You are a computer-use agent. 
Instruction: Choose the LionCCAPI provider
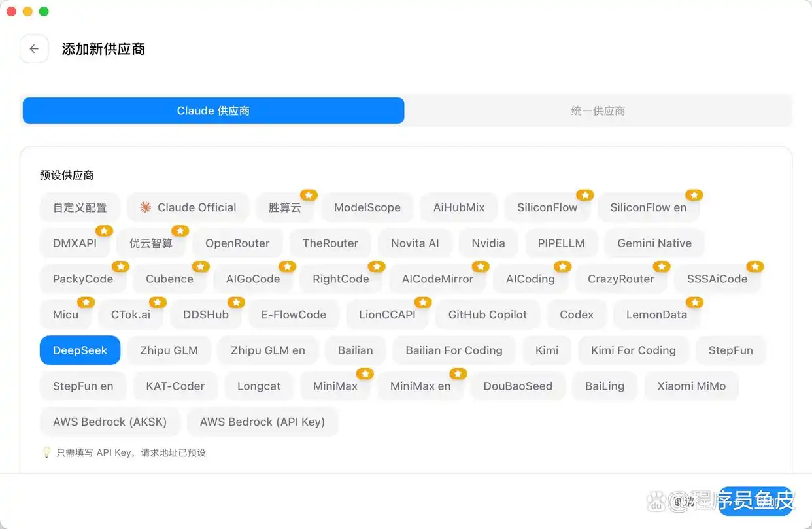(x=387, y=315)
